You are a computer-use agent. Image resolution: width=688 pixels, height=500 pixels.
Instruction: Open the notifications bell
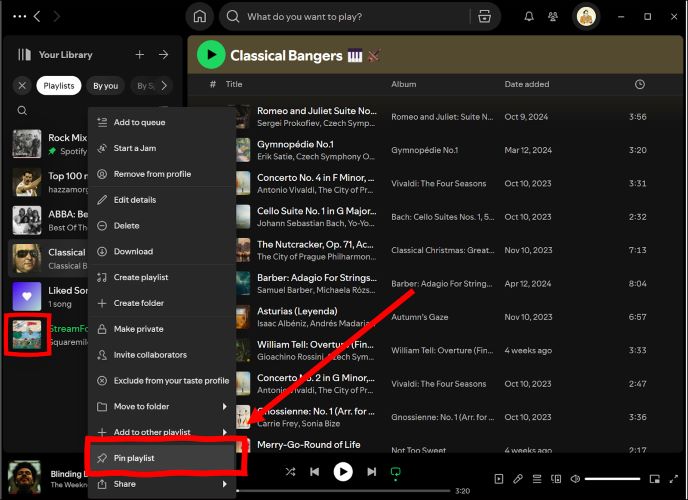coord(529,17)
